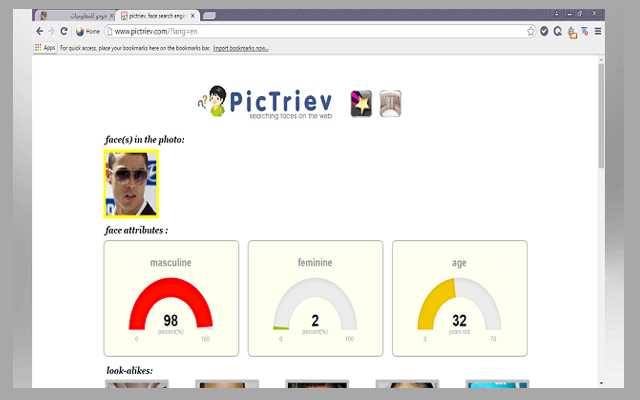640x400 pixels.
Task: Open the Chrome menu hamburger icon
Action: point(598,32)
